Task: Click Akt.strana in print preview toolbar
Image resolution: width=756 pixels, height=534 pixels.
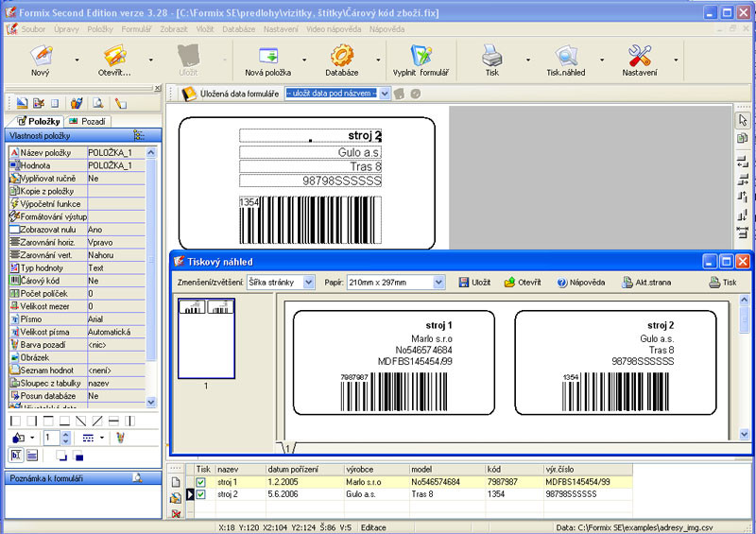Action: pos(646,283)
